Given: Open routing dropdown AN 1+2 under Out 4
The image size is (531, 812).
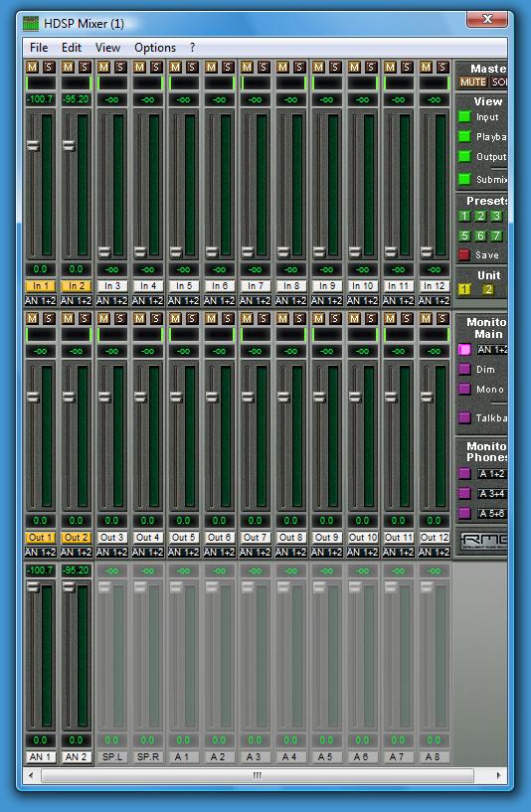Looking at the screenshot, I should click(x=147, y=552).
